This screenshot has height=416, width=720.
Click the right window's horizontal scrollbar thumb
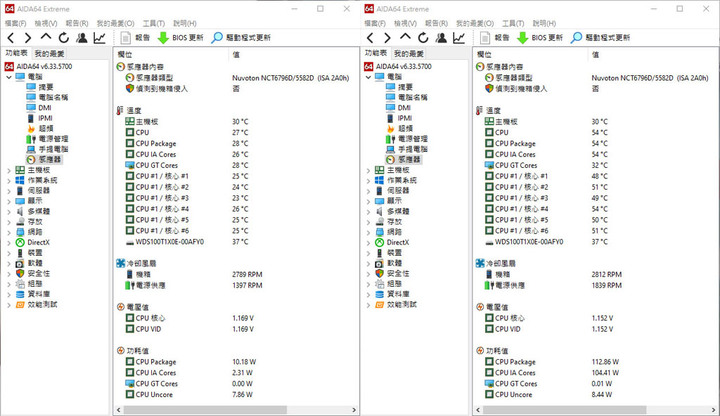coord(564,410)
